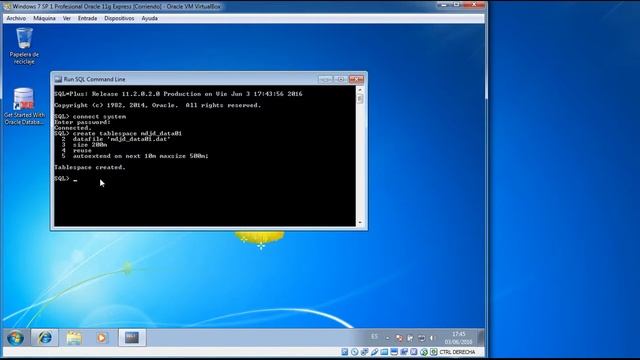Viewport: 640px width, 360px height.
Task: Open the Entrada menu
Action: pyautogui.click(x=87, y=18)
